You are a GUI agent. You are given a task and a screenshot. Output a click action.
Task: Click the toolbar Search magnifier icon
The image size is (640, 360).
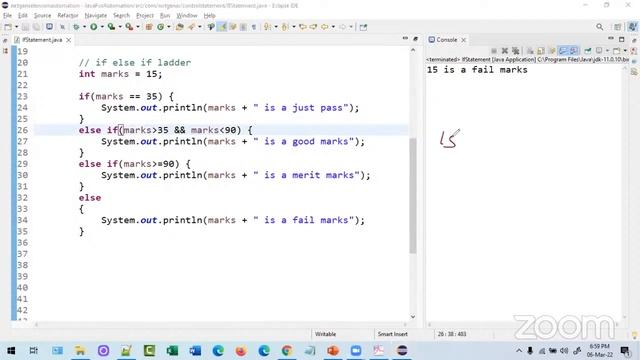point(599,27)
